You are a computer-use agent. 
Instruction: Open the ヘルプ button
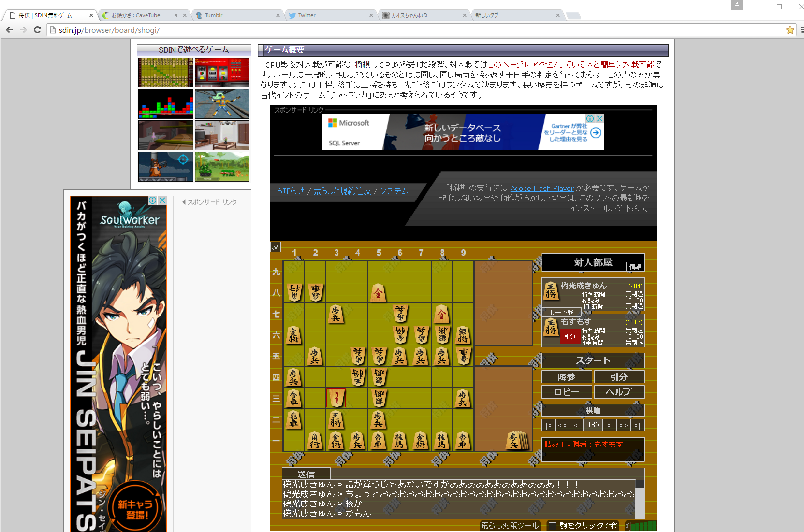point(619,392)
